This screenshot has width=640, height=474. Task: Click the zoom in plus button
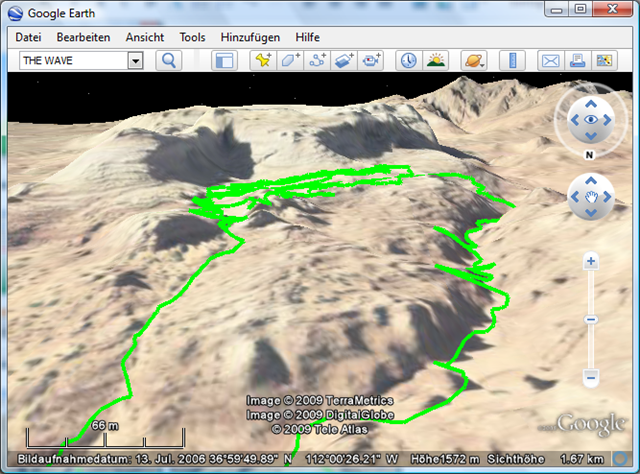coord(591,262)
